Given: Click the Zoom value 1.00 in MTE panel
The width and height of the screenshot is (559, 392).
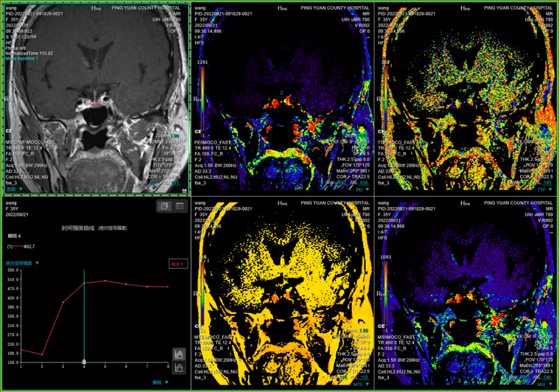Looking at the screenshot, I should click(364, 331).
